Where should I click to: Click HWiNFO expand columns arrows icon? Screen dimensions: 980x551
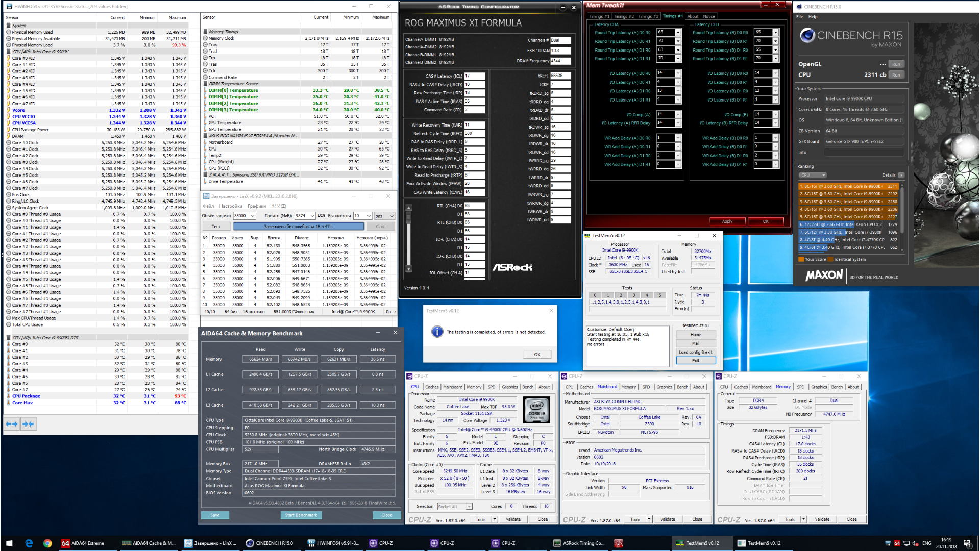pyautogui.click(x=12, y=424)
